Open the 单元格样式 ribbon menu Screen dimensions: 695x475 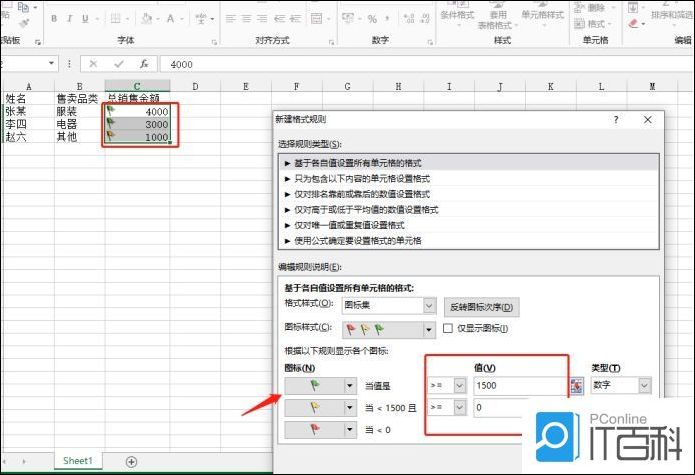click(x=543, y=14)
